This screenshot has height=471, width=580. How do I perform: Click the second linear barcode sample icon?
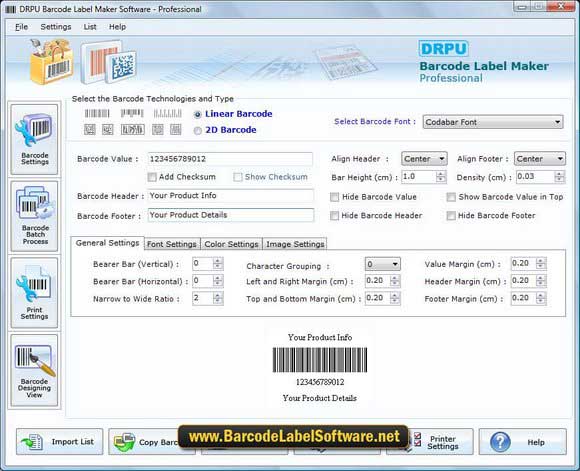132,113
